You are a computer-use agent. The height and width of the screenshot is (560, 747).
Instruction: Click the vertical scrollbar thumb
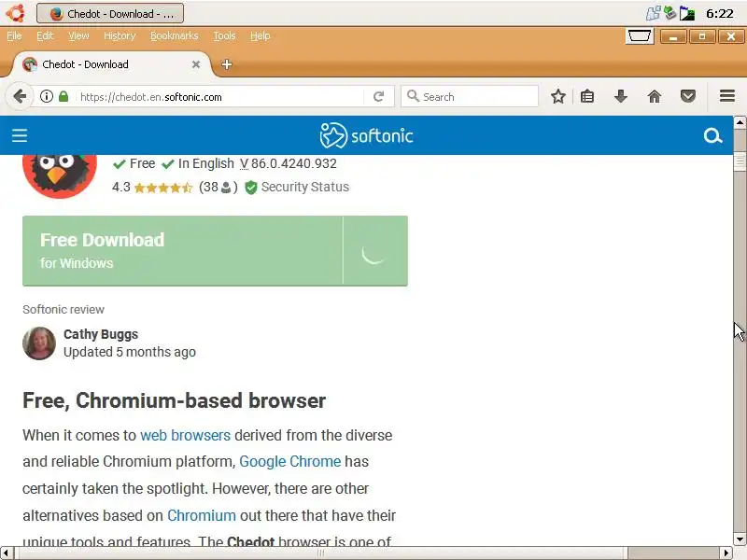pyautogui.click(x=740, y=161)
